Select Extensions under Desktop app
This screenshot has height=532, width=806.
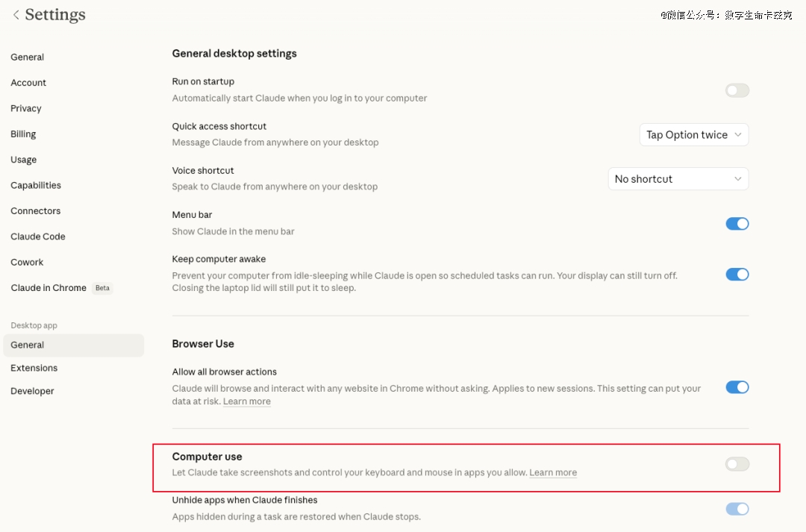34,368
